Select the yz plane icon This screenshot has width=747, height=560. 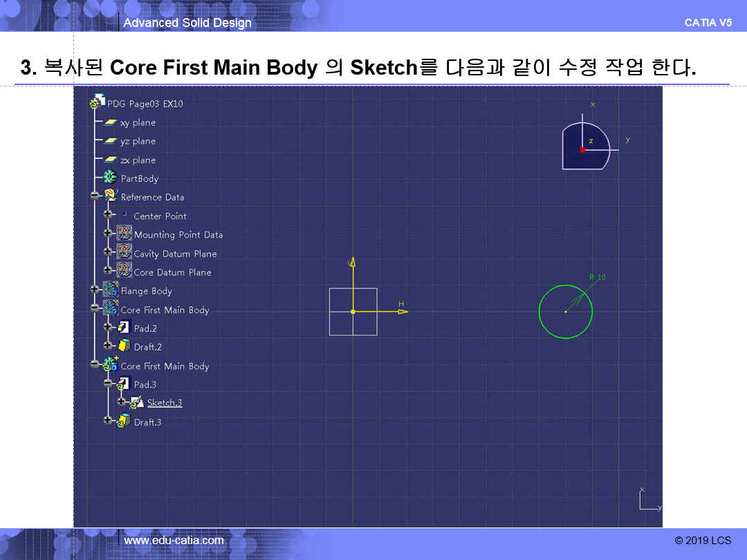click(x=110, y=141)
